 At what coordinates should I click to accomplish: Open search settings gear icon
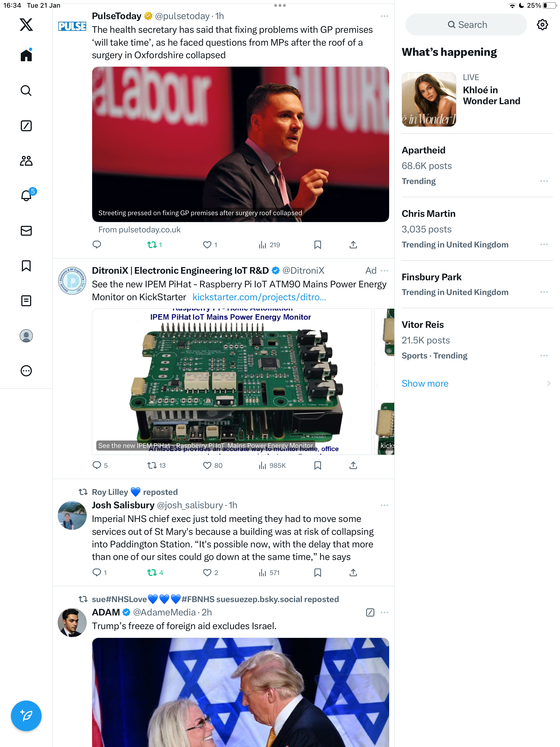(542, 25)
